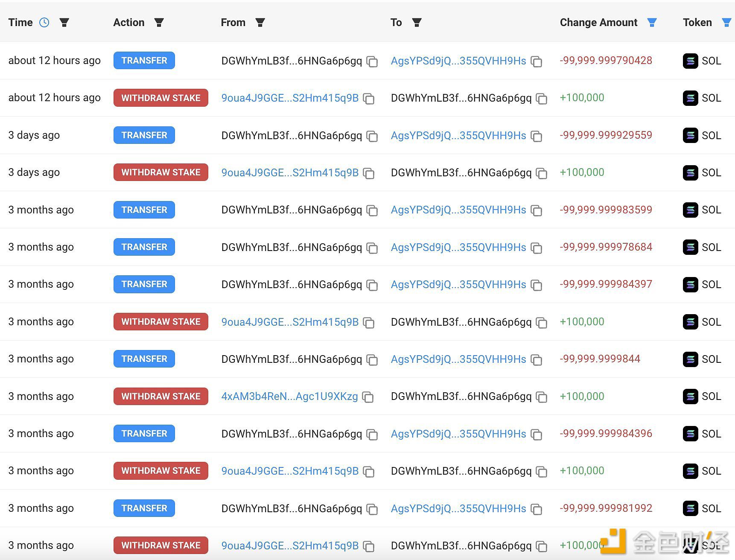735x560 pixels.
Task: Click WITHDRAW STAKE badge in 4xAM3b4ReN row
Action: tap(161, 396)
